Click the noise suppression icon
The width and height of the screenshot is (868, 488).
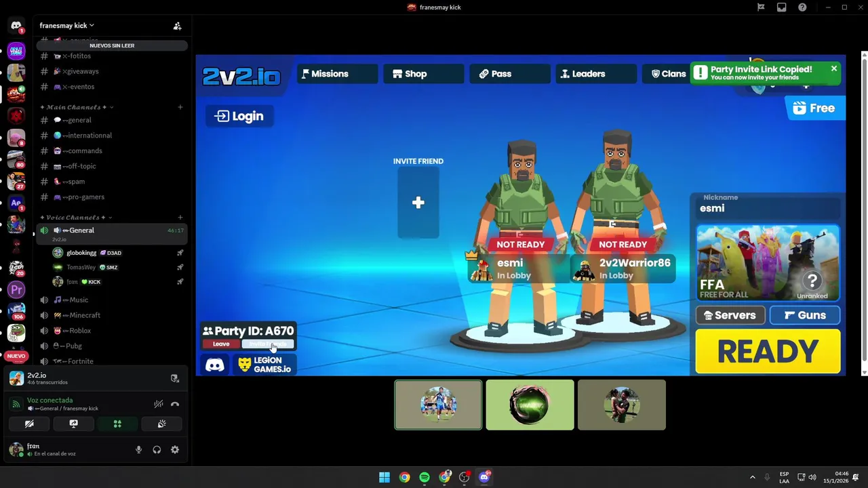point(158,404)
